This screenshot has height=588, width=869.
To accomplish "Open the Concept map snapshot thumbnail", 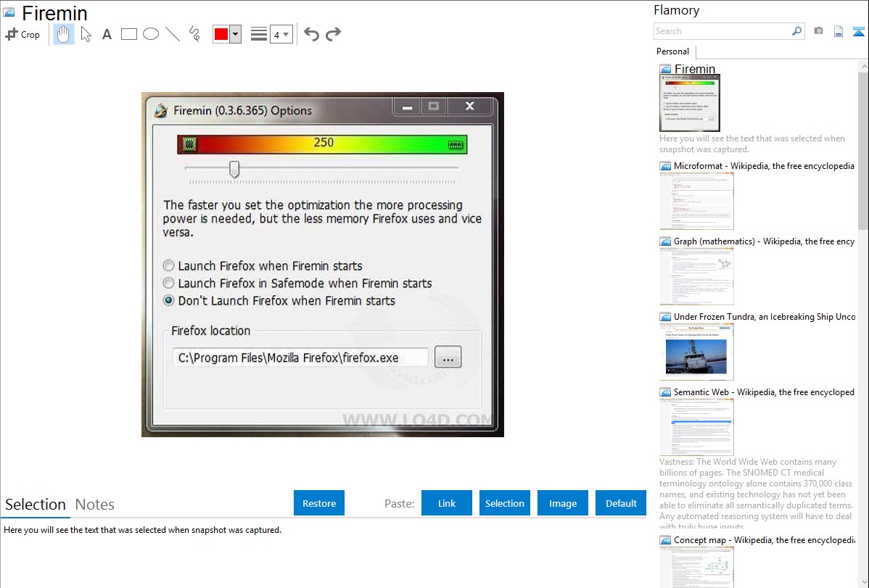I will click(x=696, y=567).
